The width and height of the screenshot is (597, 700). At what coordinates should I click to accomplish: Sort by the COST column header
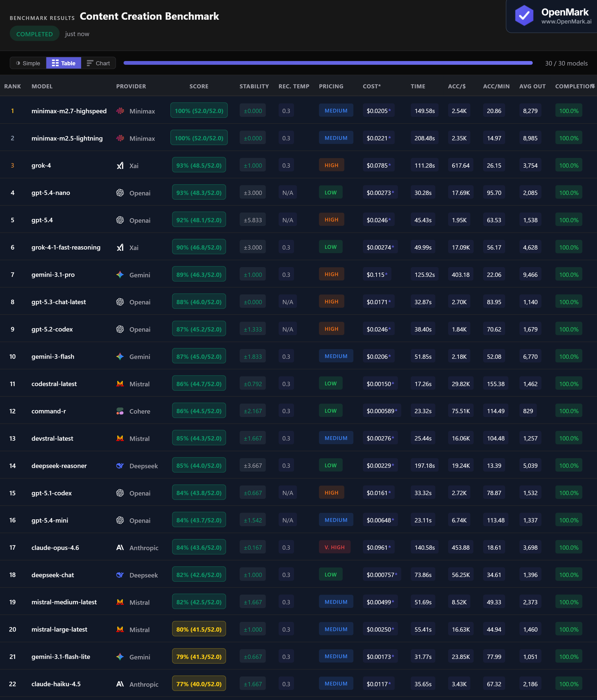pos(371,86)
